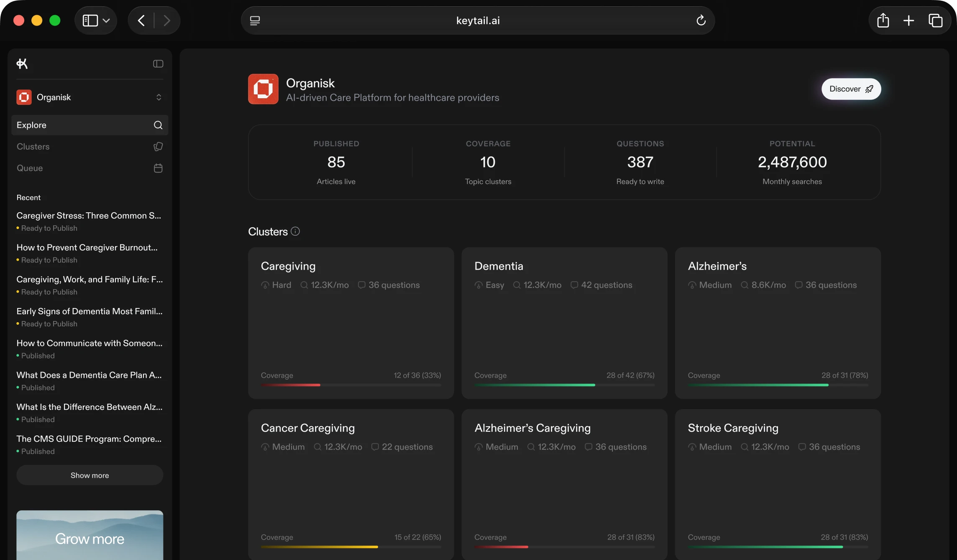Click the Keytail logo in the sidebar
Image resolution: width=957 pixels, height=560 pixels.
pos(22,64)
